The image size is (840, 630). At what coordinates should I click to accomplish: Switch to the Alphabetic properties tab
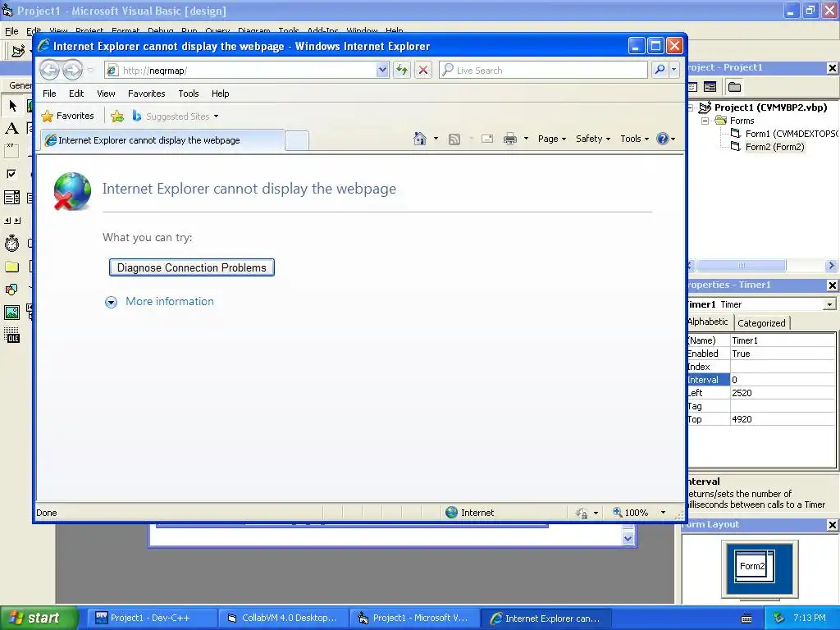(708, 322)
